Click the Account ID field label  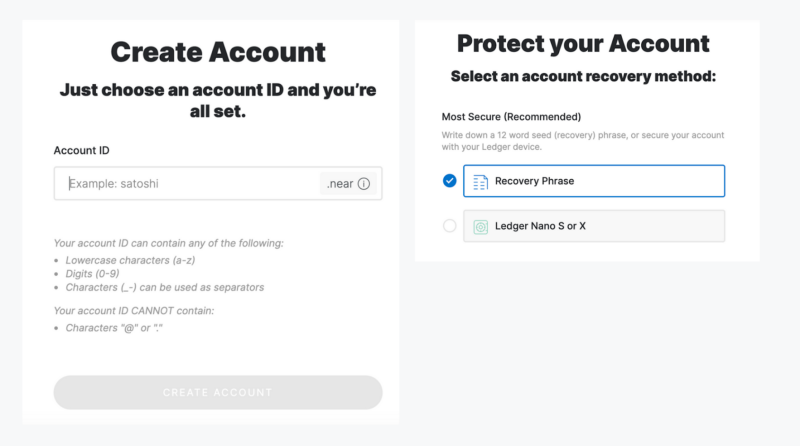coord(81,150)
